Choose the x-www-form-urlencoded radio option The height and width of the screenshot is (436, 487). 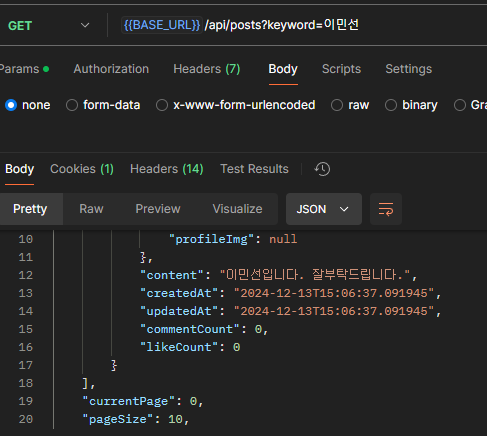point(162,105)
